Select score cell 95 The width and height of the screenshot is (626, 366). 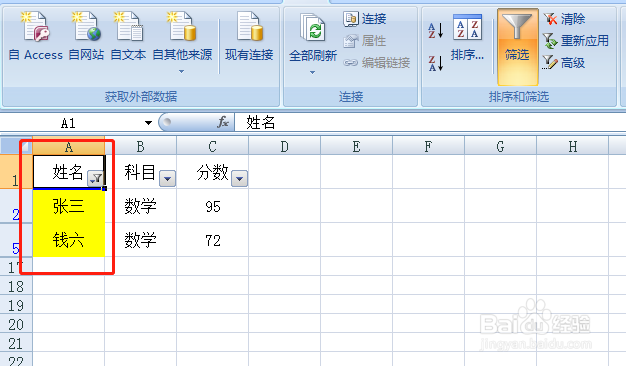pyautogui.click(x=212, y=206)
